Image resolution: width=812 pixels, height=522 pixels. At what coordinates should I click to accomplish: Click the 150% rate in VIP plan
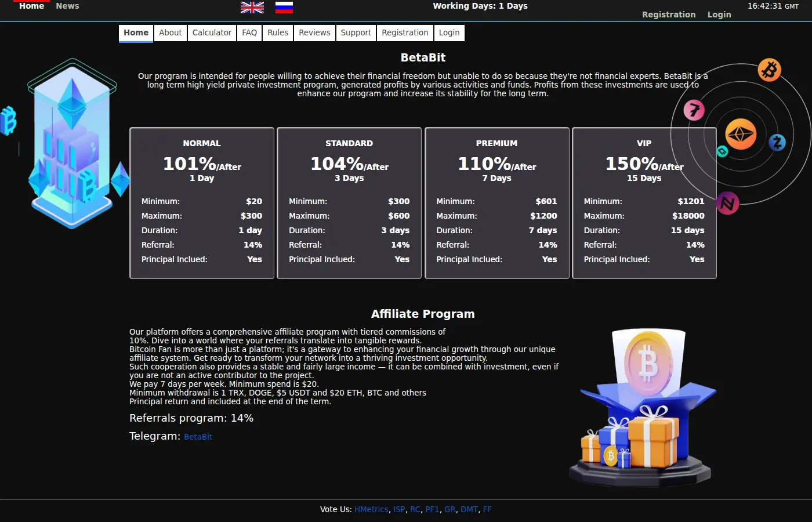pos(632,164)
